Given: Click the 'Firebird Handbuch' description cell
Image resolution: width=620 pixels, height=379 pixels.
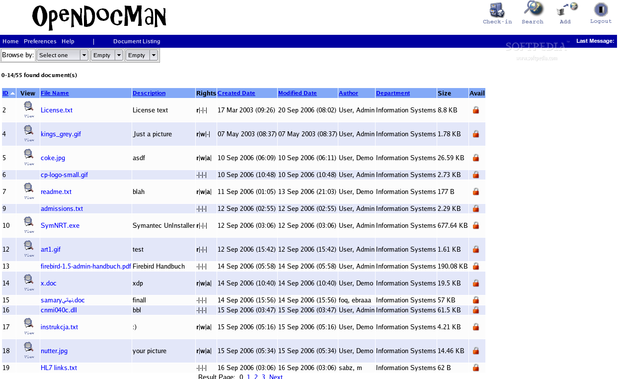Looking at the screenshot, I should [159, 266].
